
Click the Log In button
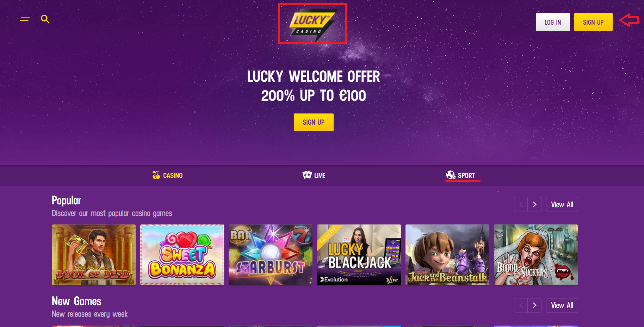[x=553, y=22]
